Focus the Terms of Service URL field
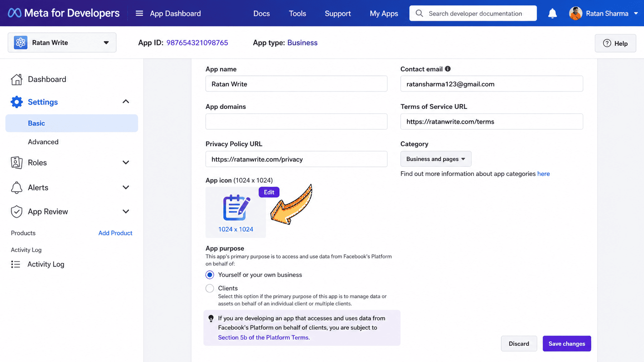 pos(491,122)
